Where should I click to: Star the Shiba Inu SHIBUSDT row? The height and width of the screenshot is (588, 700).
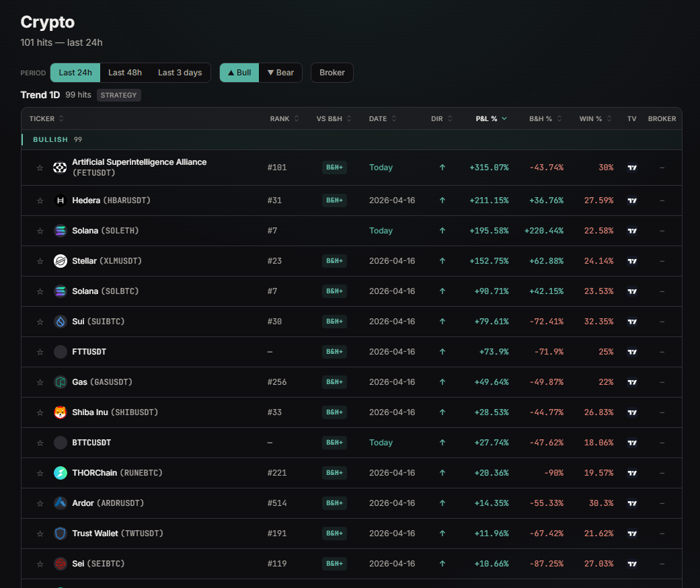click(40, 412)
